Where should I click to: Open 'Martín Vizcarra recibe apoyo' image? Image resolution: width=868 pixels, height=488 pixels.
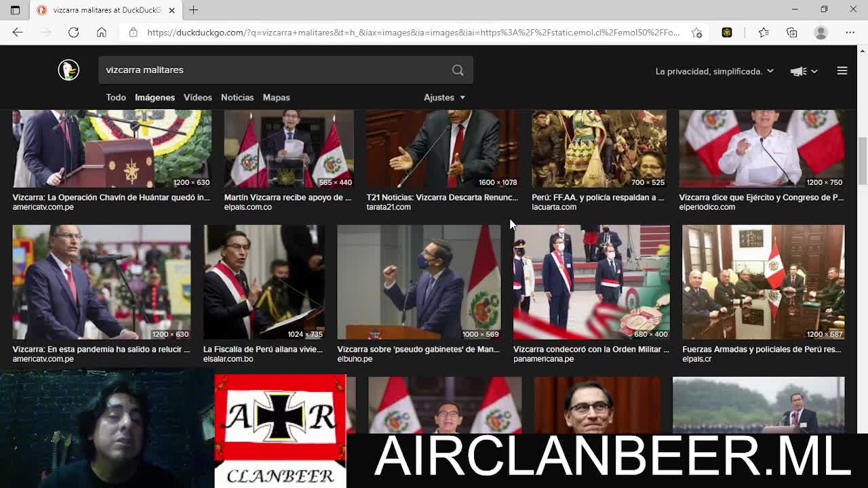[289, 149]
